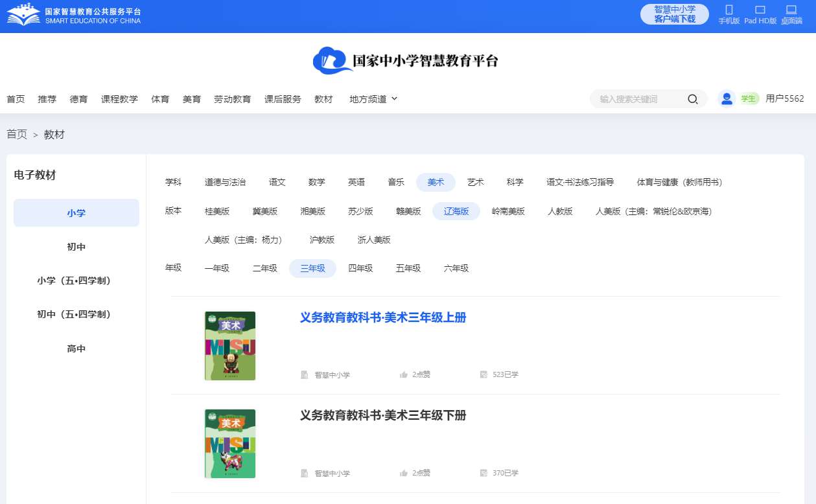Select edition 岭南美版
The width and height of the screenshot is (816, 504).
coord(508,211)
